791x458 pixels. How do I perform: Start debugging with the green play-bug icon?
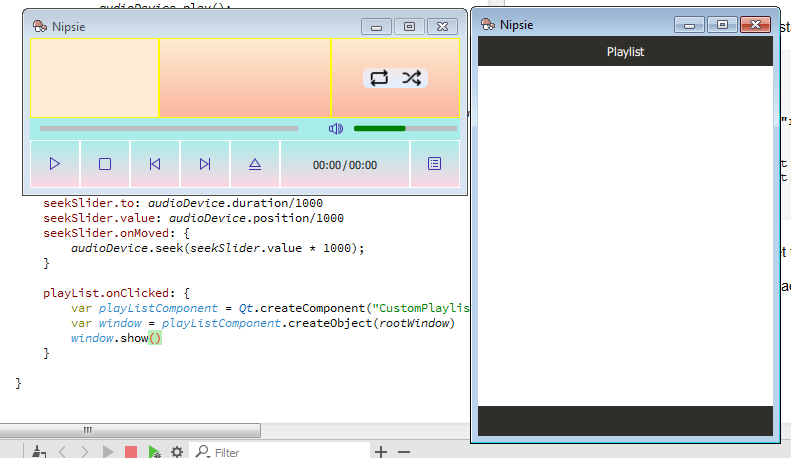click(x=154, y=451)
